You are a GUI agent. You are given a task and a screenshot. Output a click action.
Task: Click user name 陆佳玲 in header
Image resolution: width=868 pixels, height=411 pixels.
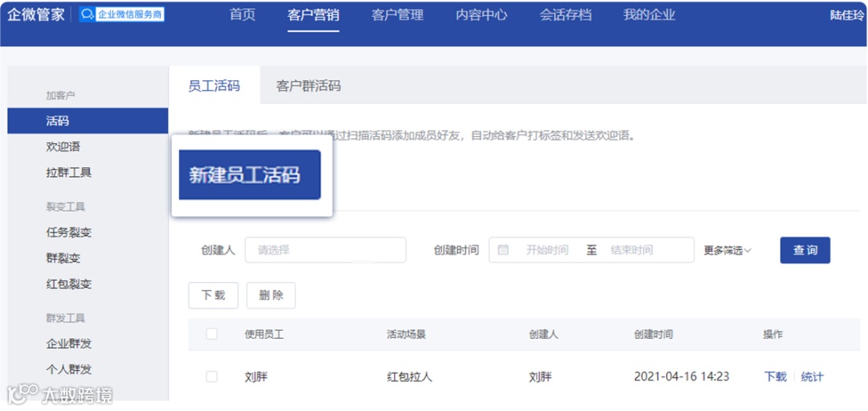click(846, 15)
